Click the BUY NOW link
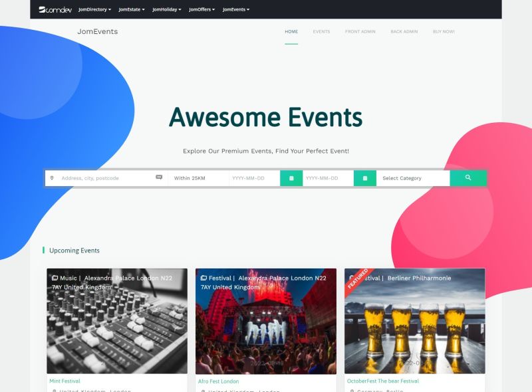Screen dimensions: 532x392 443,31
